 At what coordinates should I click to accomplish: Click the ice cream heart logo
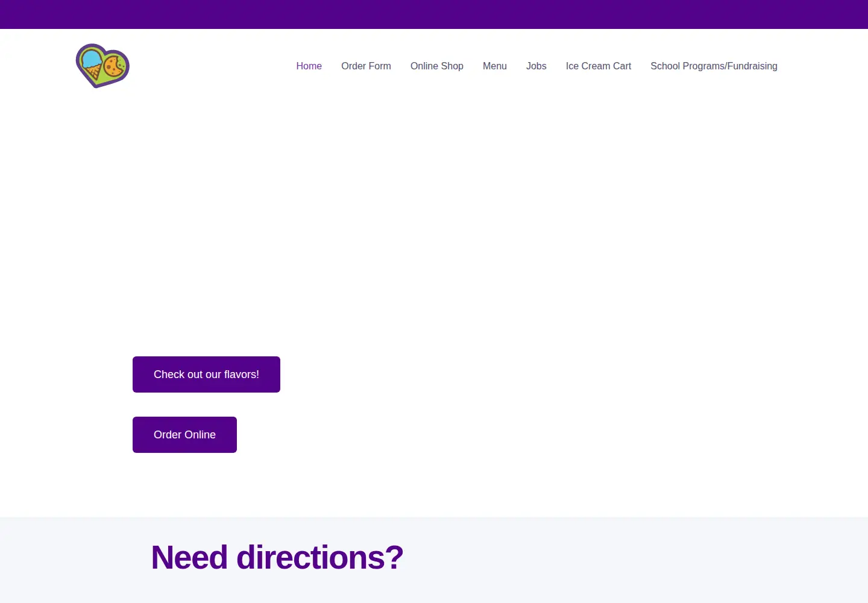click(102, 66)
